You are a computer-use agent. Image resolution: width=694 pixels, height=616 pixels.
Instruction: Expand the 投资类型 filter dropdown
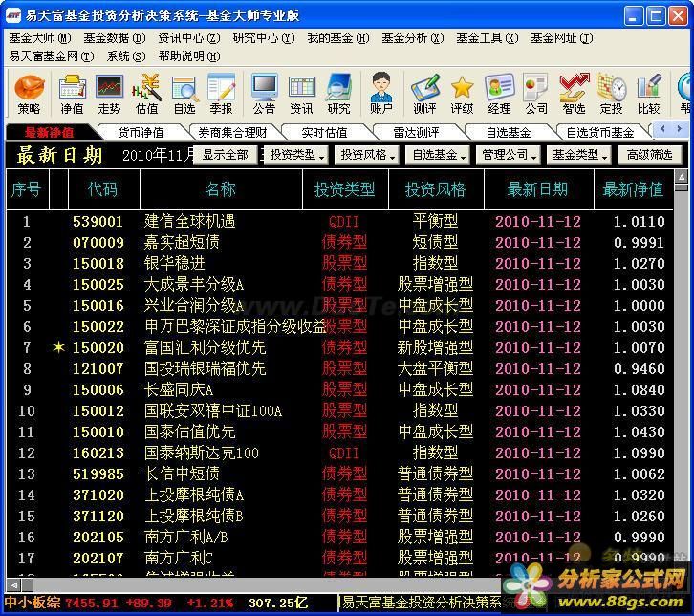(295, 155)
